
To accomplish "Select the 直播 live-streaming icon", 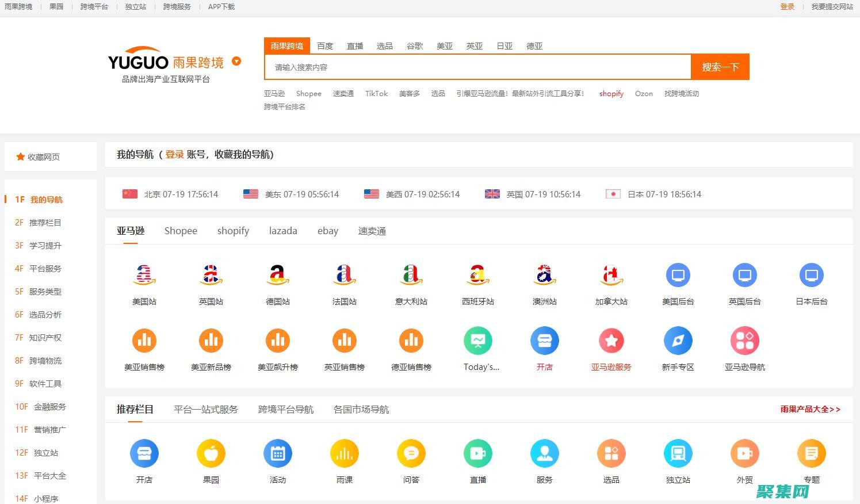I will click(478, 453).
